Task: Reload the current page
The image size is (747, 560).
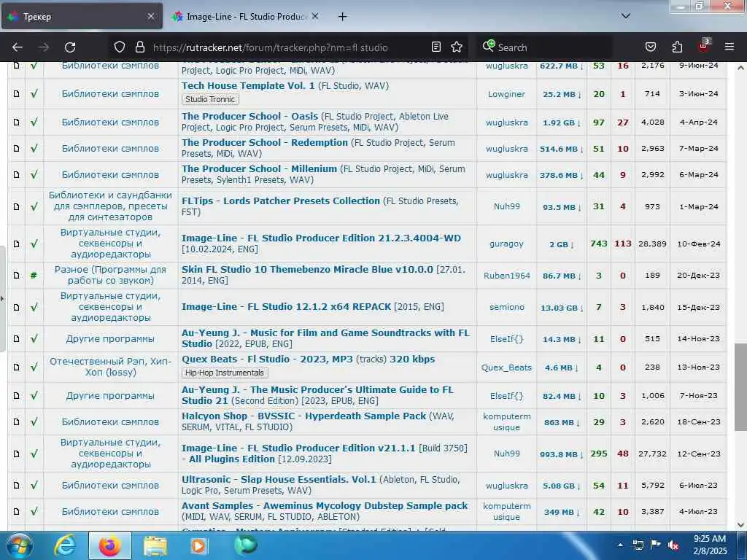Action: [70, 47]
